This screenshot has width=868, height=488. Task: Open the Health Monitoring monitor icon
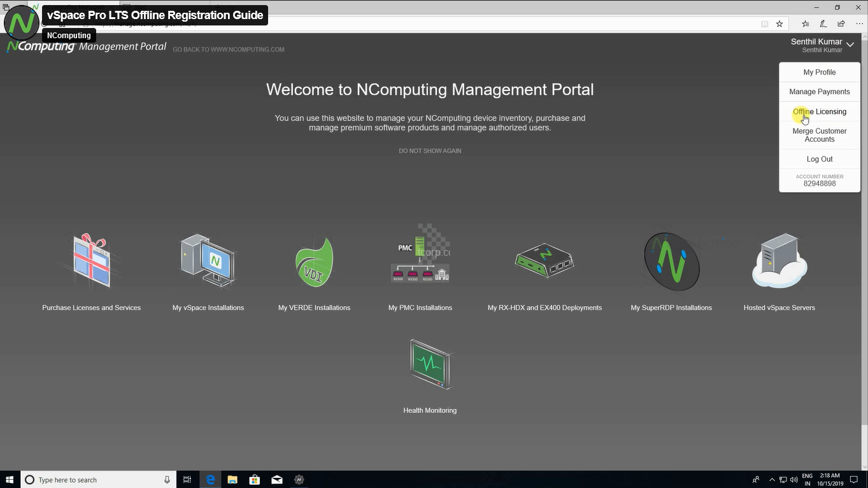click(x=430, y=364)
